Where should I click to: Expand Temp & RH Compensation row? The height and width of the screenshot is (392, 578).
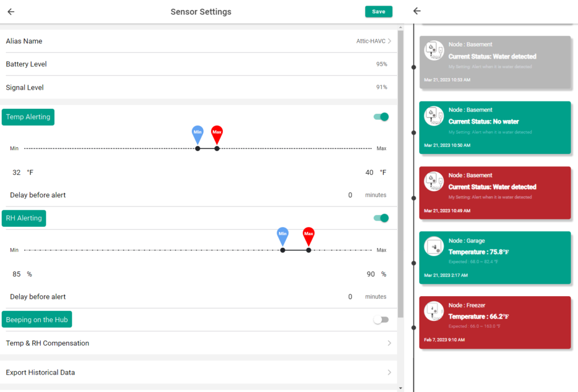pos(198,343)
